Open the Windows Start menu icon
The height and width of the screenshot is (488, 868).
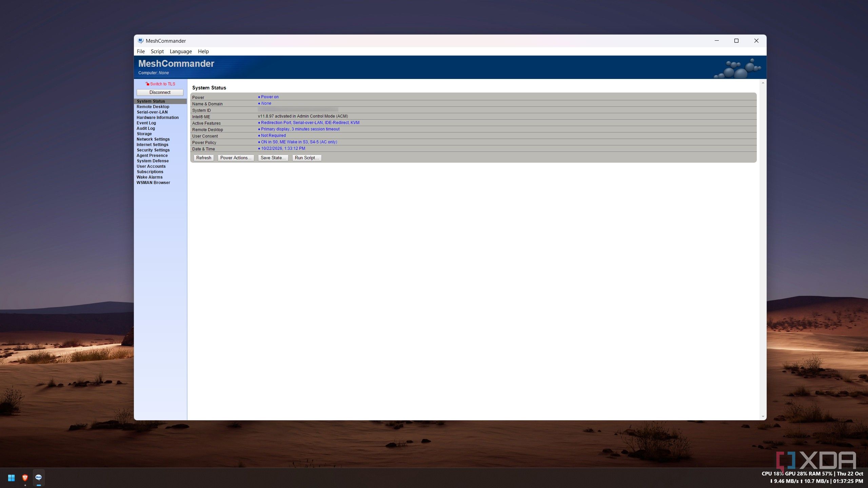coord(11,478)
